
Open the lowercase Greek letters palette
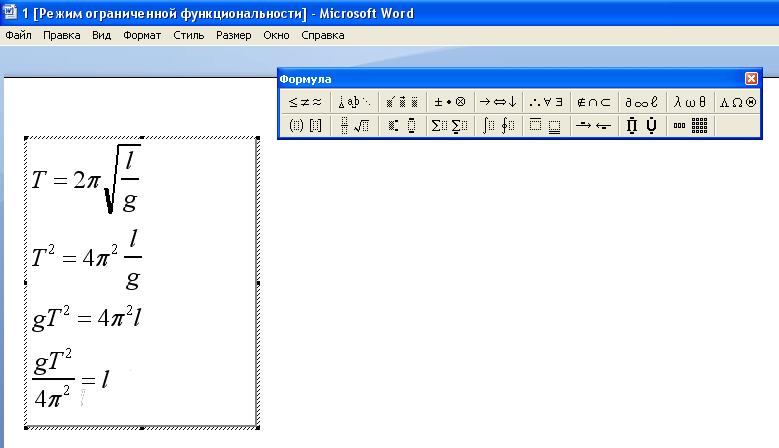(690, 102)
